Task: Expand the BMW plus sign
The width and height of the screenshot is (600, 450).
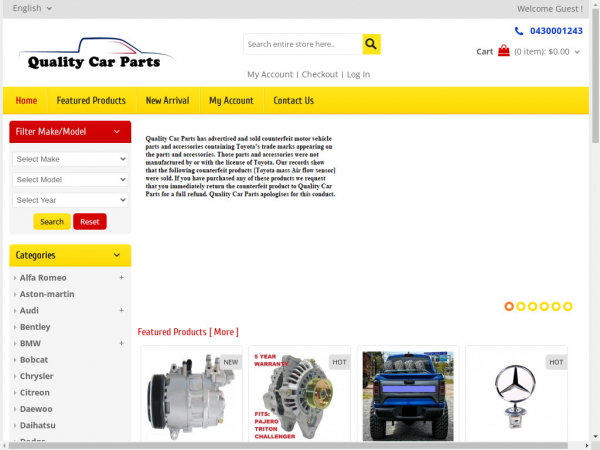Action: click(x=121, y=343)
